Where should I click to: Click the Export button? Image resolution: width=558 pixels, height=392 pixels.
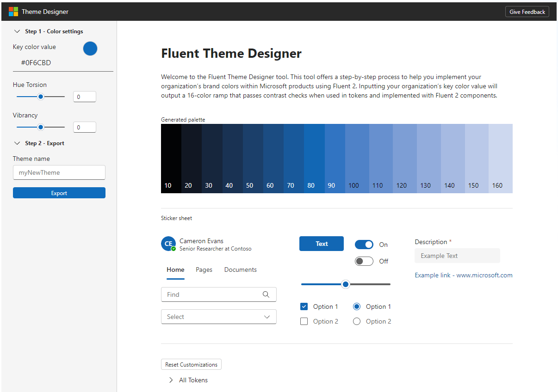tap(59, 193)
